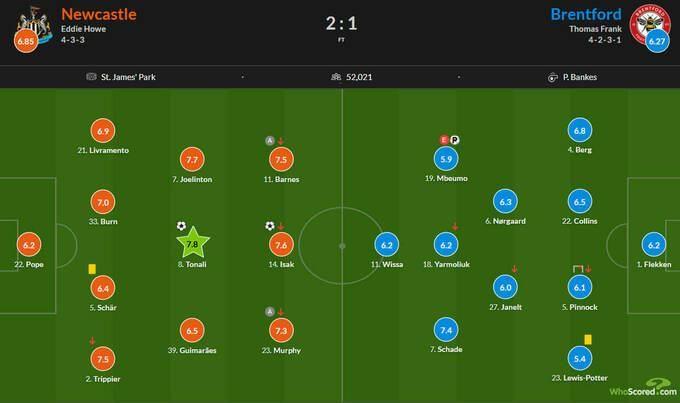Click the Newcastle team name
Image resolution: width=680 pixels, height=403 pixels.
[x=99, y=14]
